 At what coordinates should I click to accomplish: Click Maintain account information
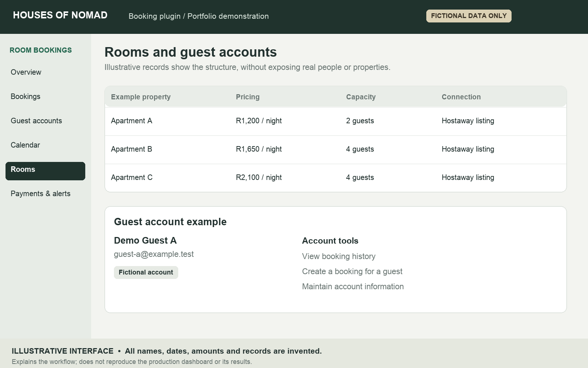353,287
